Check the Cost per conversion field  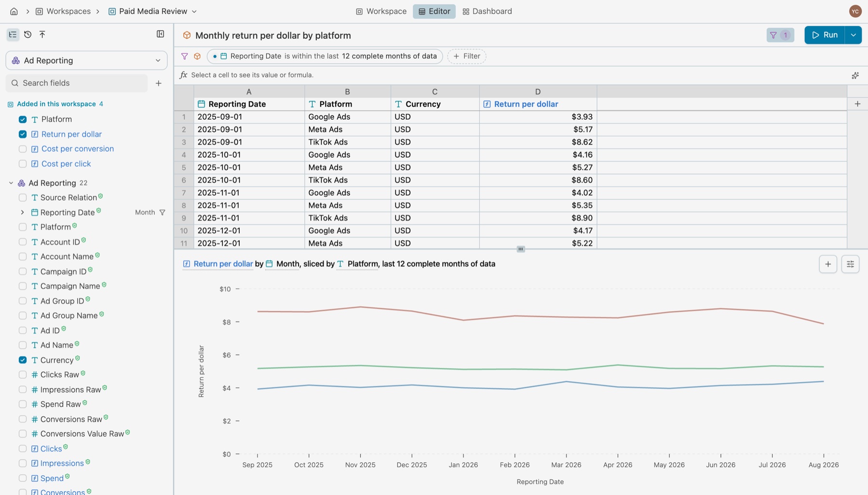click(23, 149)
